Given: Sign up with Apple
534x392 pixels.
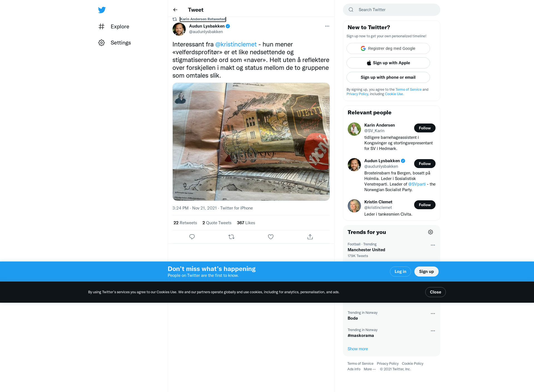Looking at the screenshot, I should 388,63.
